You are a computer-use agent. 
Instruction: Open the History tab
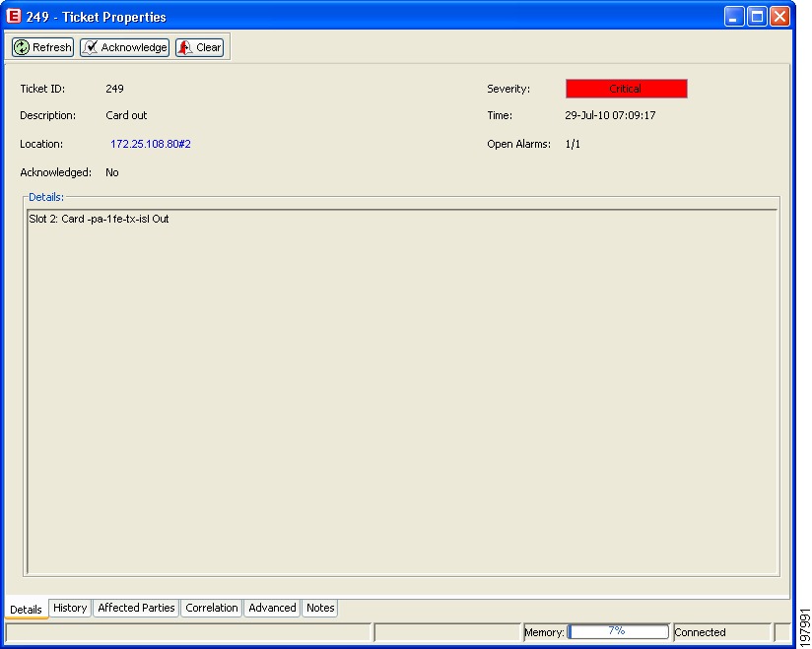(x=70, y=608)
